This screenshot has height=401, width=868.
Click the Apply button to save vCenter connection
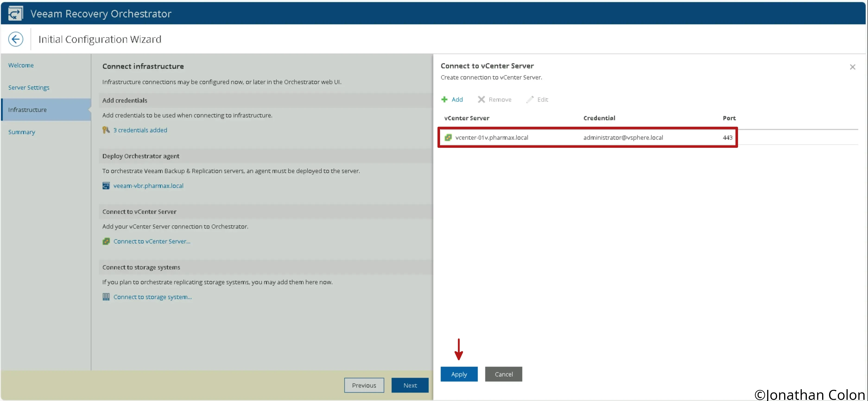459,373
